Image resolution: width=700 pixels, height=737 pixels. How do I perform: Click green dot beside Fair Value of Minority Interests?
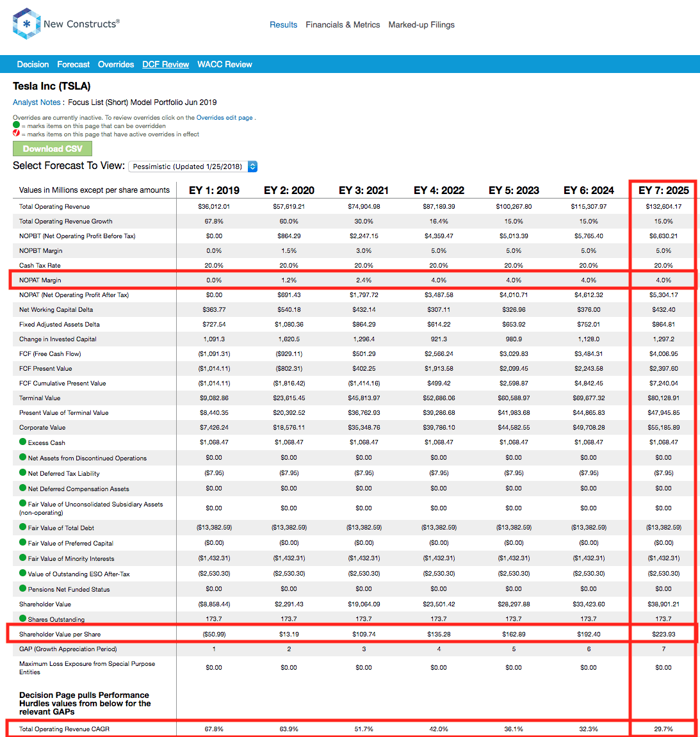(x=22, y=558)
